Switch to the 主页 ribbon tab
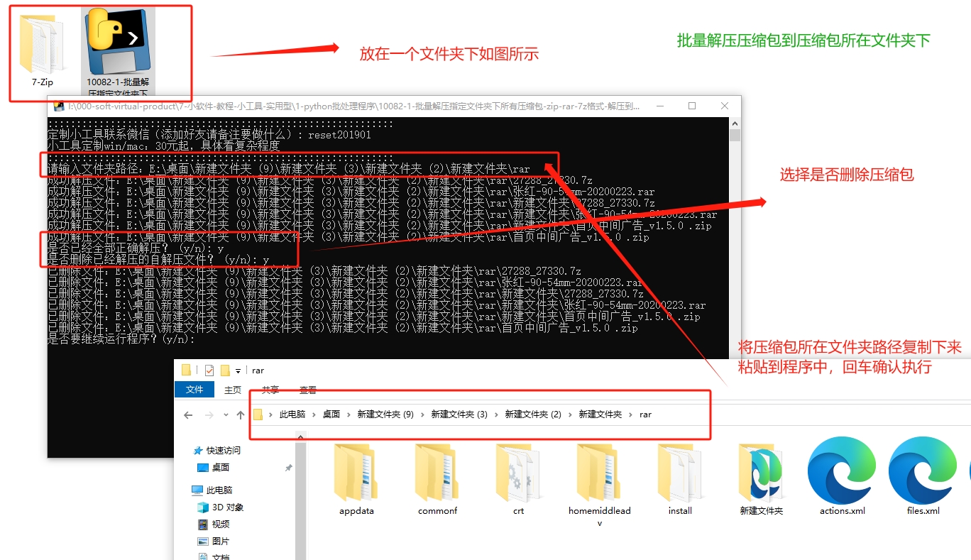Image resolution: width=971 pixels, height=560 pixels. pyautogui.click(x=233, y=390)
